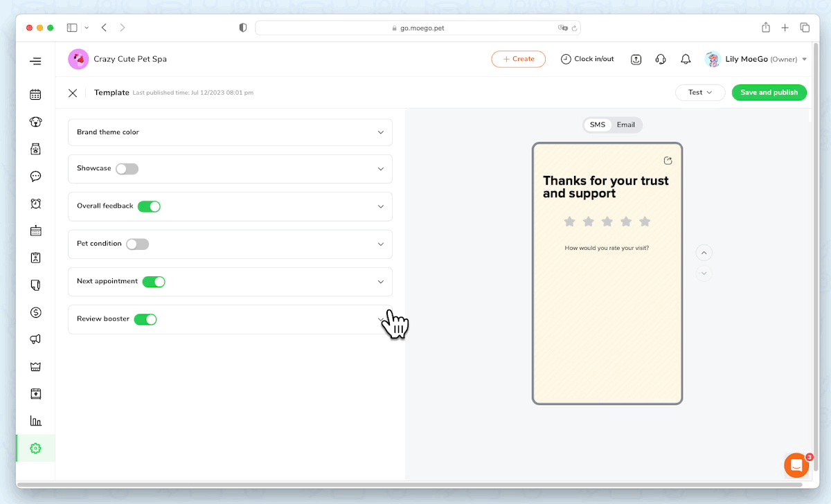Open the Test dropdown
Image resolution: width=831 pixels, height=504 pixels.
pyautogui.click(x=700, y=93)
